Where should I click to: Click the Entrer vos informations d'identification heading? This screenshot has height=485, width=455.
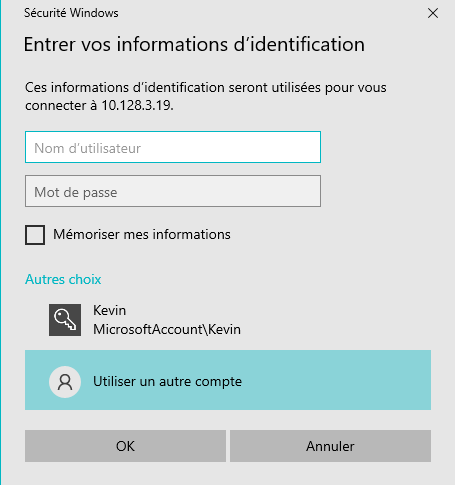[194, 44]
